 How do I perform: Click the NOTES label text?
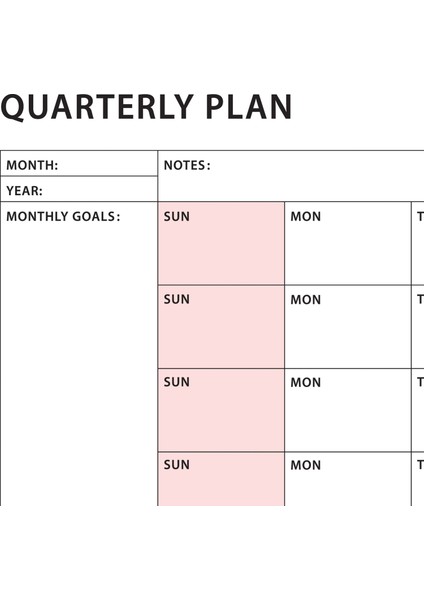pyautogui.click(x=187, y=165)
